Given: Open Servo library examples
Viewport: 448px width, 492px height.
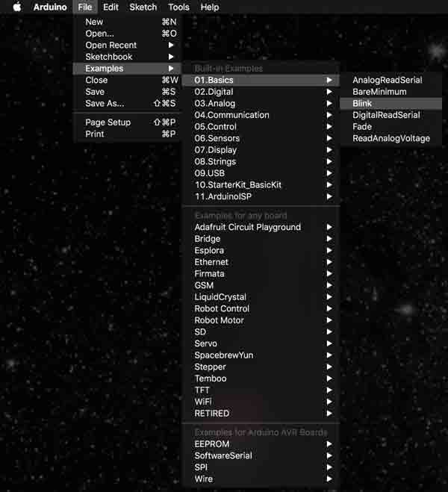Looking at the screenshot, I should click(x=261, y=343).
